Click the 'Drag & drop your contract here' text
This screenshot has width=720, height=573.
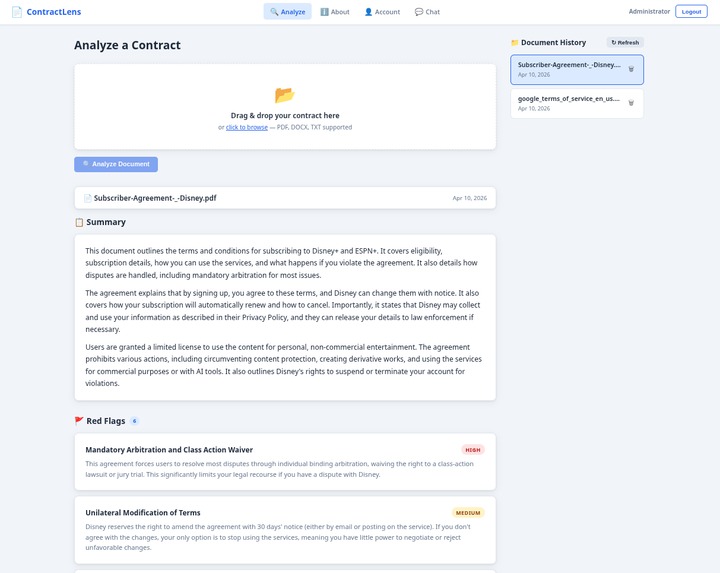pos(285,115)
